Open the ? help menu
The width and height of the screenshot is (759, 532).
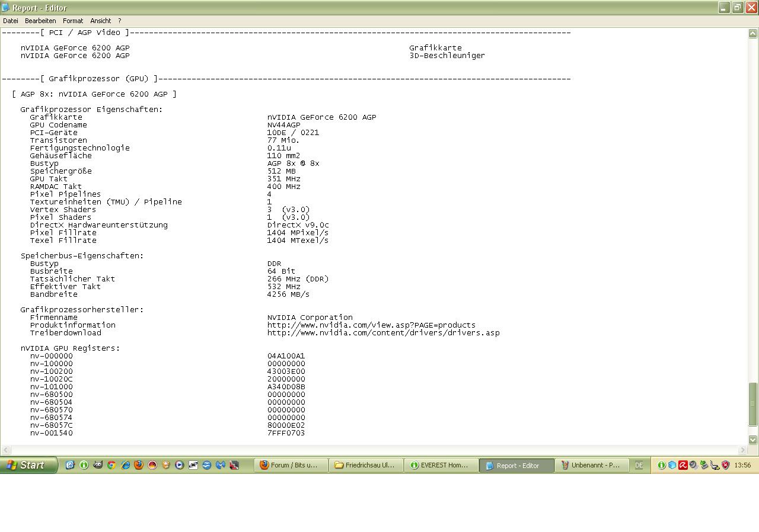tap(120, 21)
